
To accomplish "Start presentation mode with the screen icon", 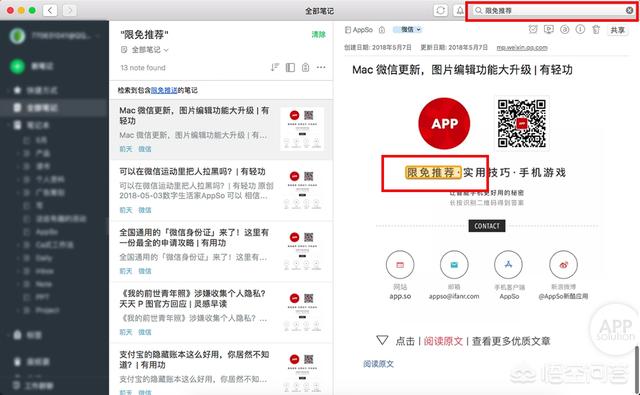I will [549, 29].
